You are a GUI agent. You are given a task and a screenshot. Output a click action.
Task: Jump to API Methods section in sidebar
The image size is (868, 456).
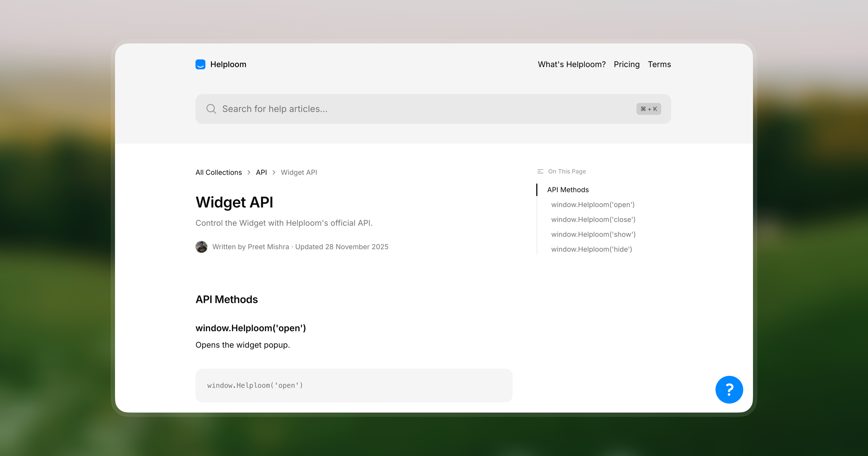pyautogui.click(x=568, y=190)
